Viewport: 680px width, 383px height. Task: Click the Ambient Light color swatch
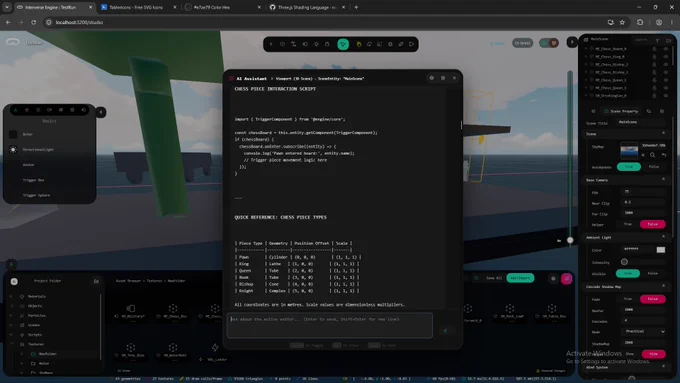(660, 250)
